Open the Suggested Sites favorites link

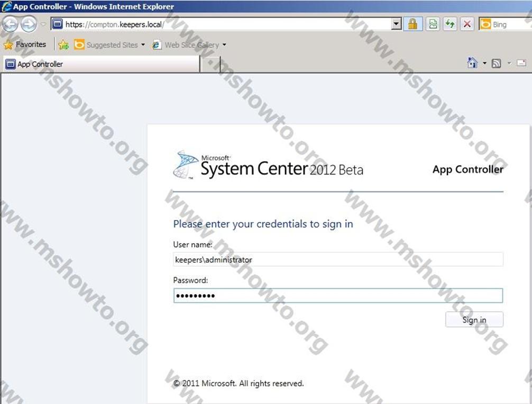tap(106, 44)
